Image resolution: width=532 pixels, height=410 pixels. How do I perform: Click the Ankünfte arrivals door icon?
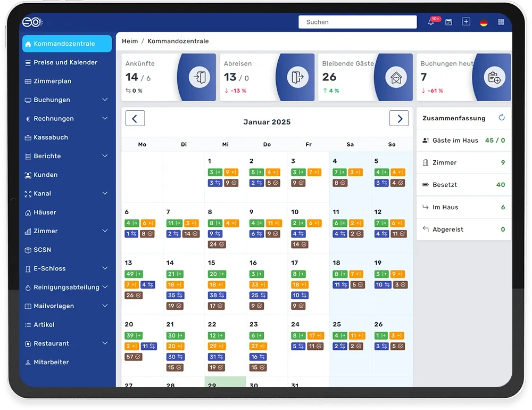pyautogui.click(x=199, y=77)
